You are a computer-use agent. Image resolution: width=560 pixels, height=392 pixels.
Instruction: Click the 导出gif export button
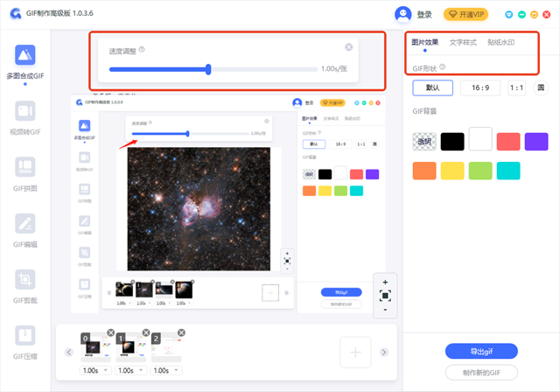(481, 351)
